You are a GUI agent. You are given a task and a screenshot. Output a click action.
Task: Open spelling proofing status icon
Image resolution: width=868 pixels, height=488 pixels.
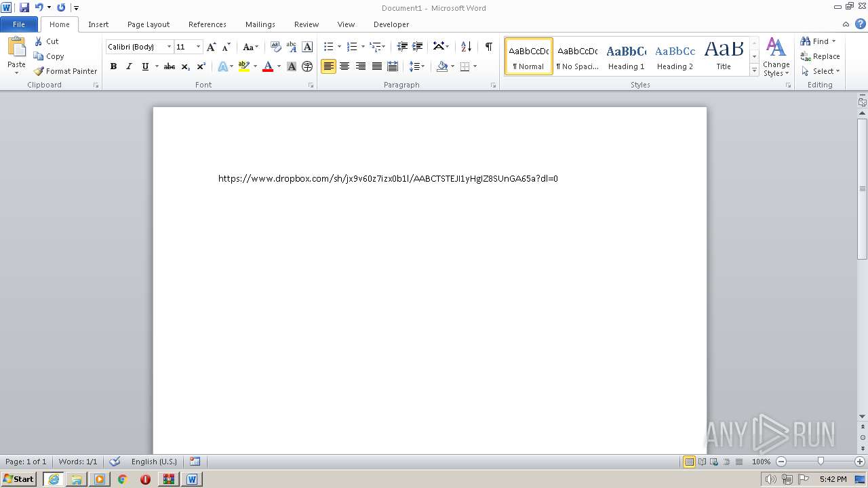[115, 462]
